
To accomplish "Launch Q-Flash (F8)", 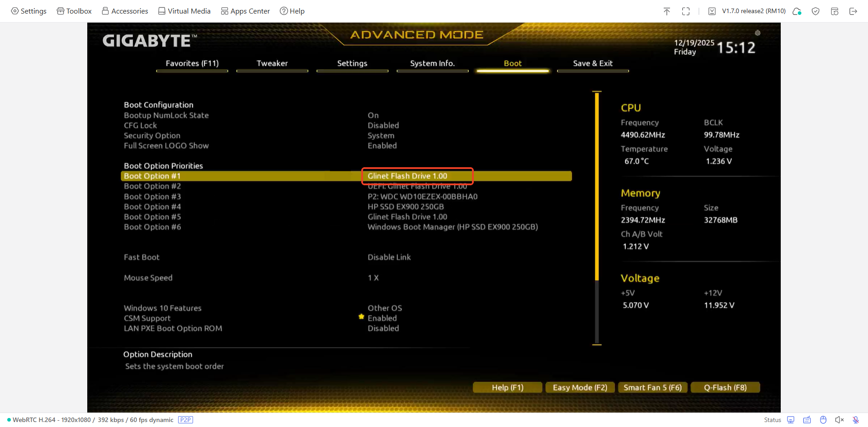I will point(725,387).
